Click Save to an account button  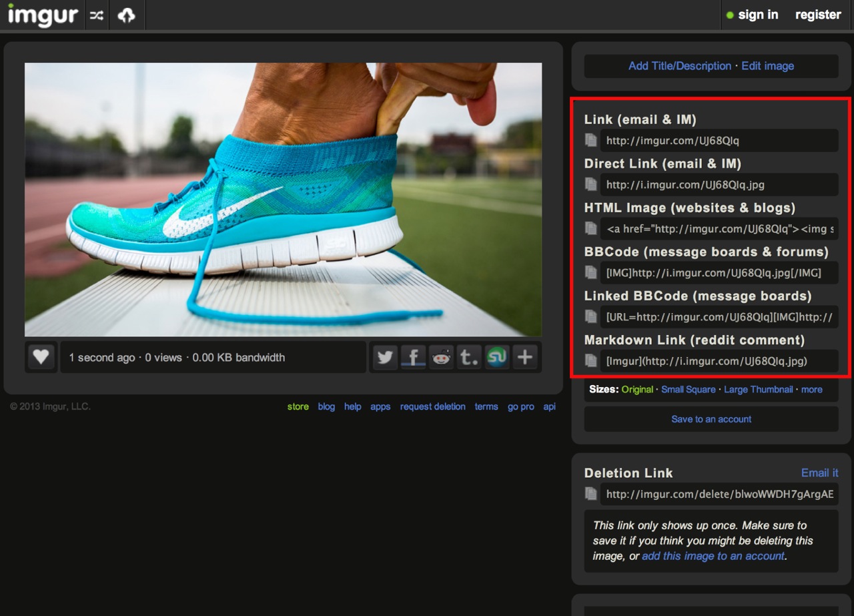tap(711, 419)
